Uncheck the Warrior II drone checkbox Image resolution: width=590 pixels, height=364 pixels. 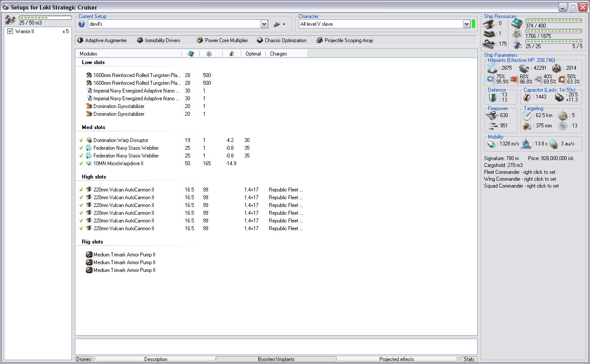click(10, 31)
